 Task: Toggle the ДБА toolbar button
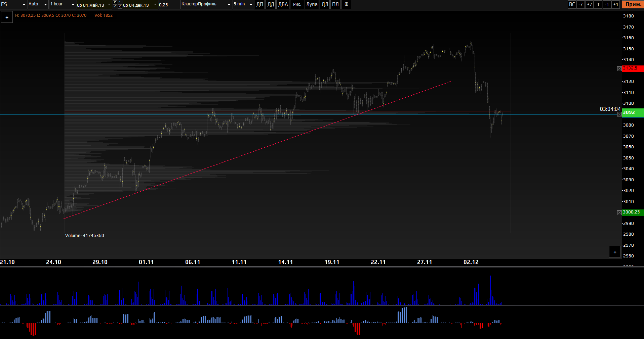coord(283,4)
